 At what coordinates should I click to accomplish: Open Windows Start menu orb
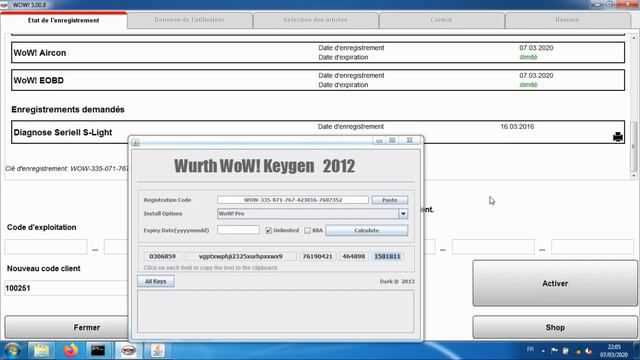[12, 350]
